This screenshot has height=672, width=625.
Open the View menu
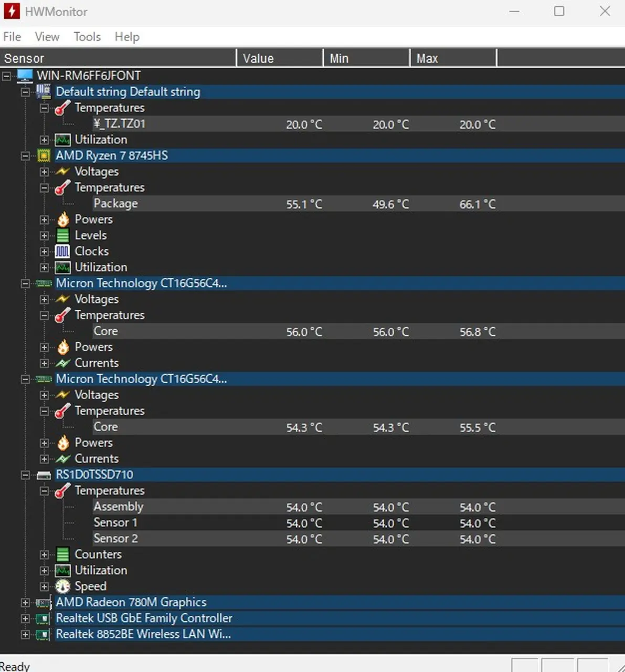pos(47,37)
